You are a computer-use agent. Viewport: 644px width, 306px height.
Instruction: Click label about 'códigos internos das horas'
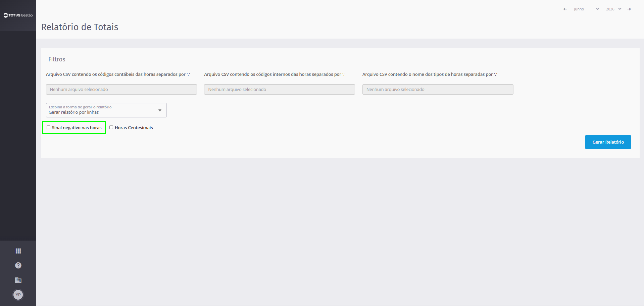275,74
